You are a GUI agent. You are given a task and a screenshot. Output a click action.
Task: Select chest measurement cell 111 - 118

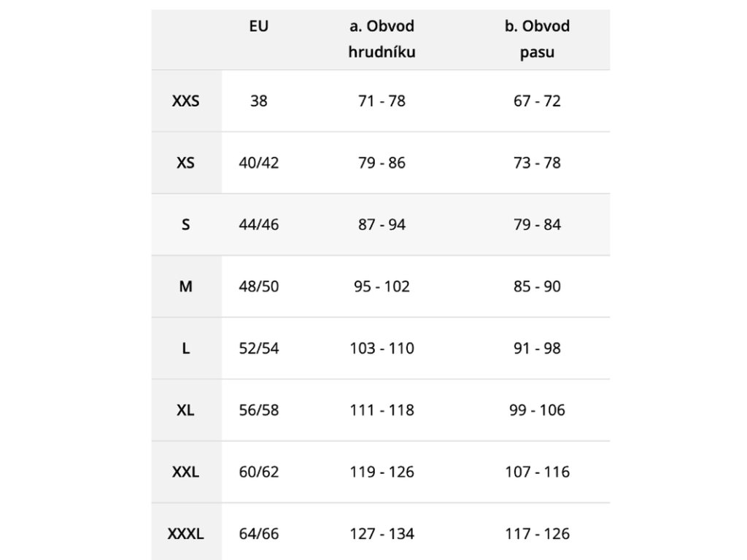(x=382, y=410)
